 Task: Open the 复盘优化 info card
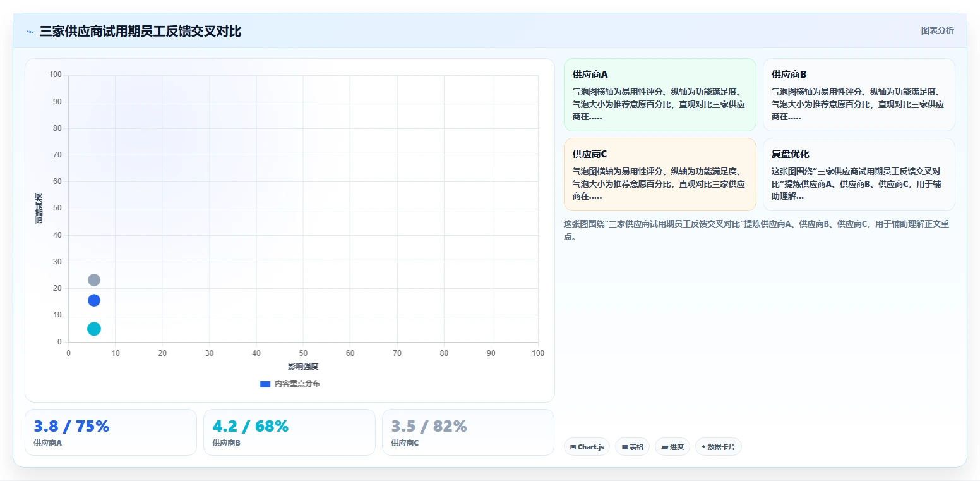(x=859, y=174)
